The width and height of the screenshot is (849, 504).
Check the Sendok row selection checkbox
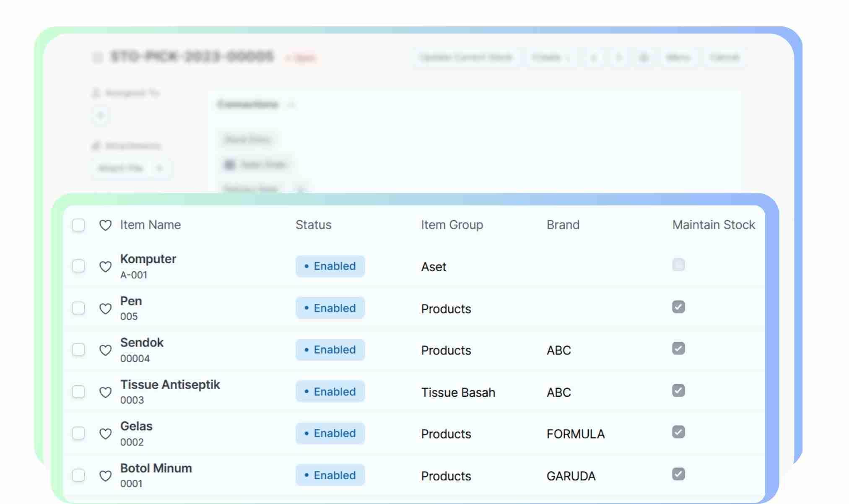click(x=78, y=350)
